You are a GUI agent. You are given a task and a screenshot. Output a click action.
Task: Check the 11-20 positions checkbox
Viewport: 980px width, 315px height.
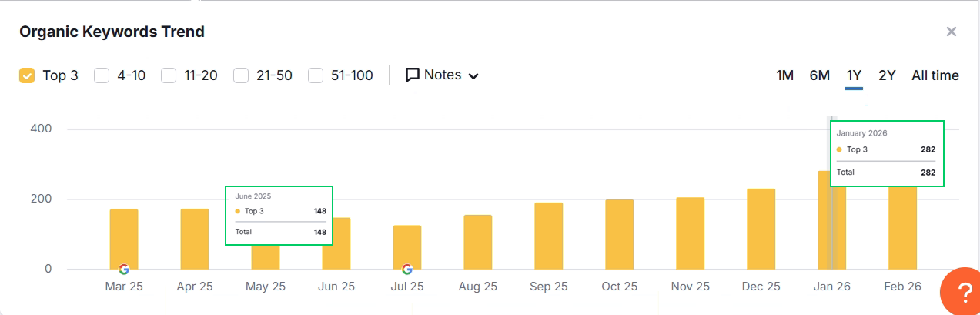point(169,75)
